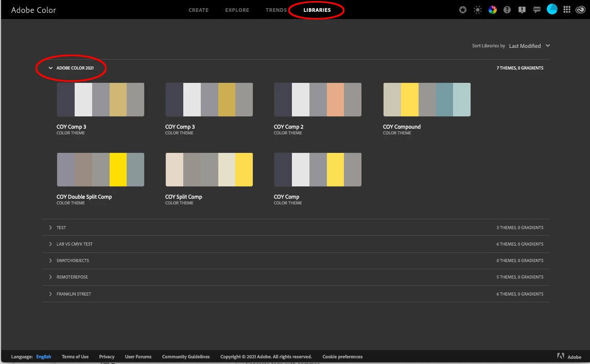Image resolution: width=590 pixels, height=364 pixels.
Task: Open the COY Compound theme thumbnail
Action: point(427,100)
